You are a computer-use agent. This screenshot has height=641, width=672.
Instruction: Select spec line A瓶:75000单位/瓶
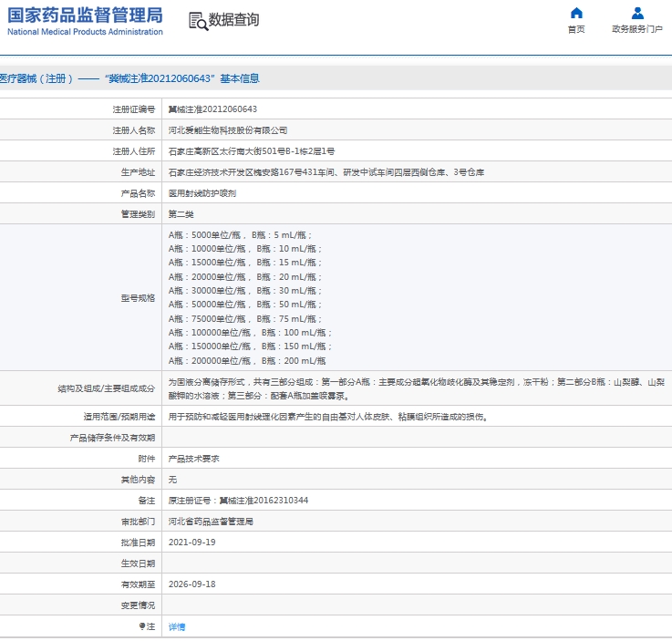[245, 319]
